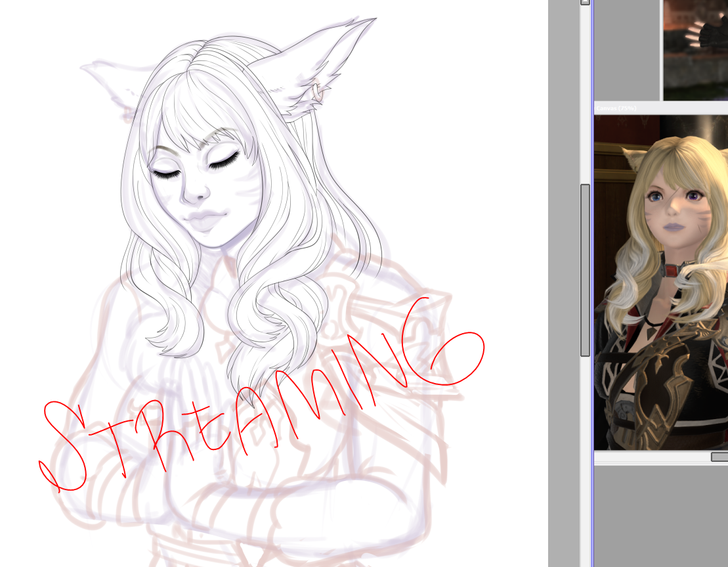The width and height of the screenshot is (728, 567).
Task: Select the "Canvas (75%)" reference window title
Action: click(616, 108)
